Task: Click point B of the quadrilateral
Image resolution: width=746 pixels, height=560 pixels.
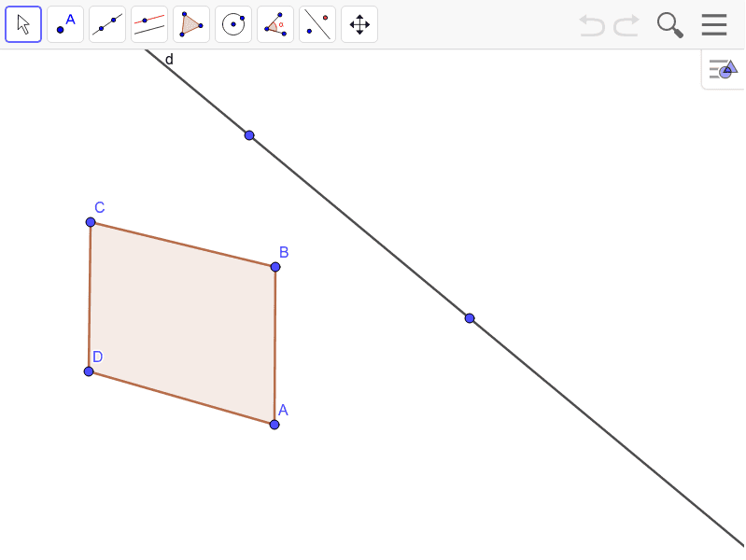Action: pos(275,267)
